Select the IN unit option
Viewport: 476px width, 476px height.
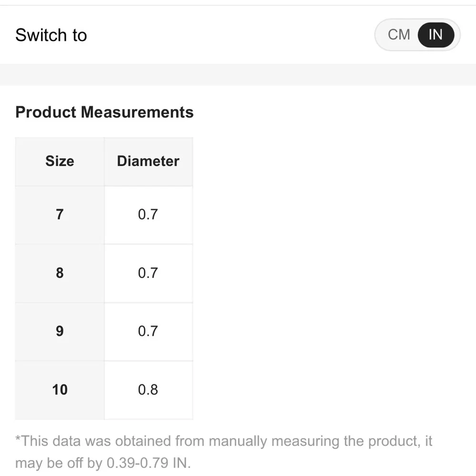coord(436,35)
